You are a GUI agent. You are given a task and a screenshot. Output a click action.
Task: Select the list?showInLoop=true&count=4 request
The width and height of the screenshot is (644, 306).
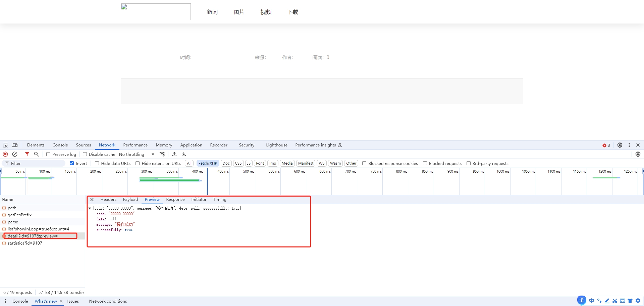pos(42,229)
